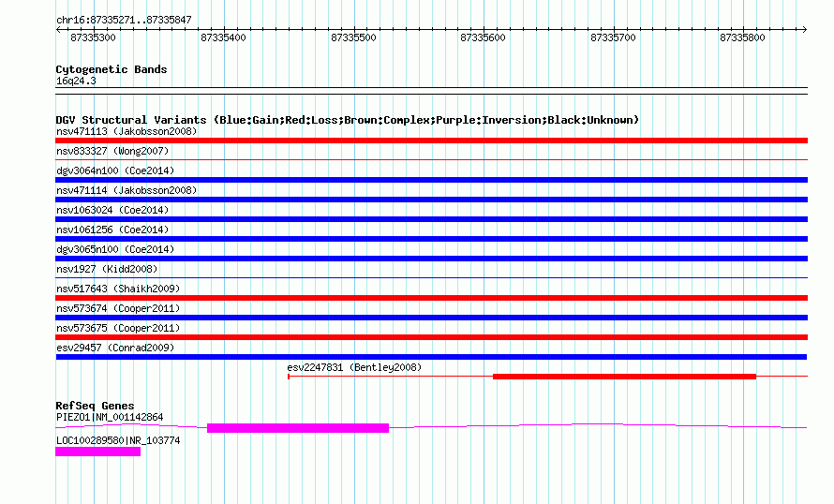Open nsv517643 (Shaikh2009) variant
This screenshot has width=834, height=504.
(x=118, y=289)
